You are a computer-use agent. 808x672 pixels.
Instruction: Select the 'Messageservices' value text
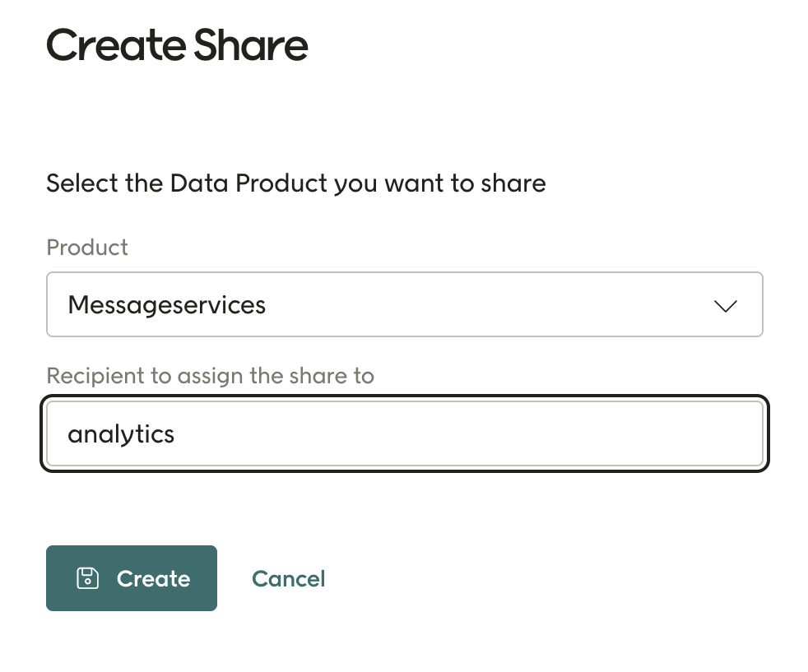(x=167, y=305)
